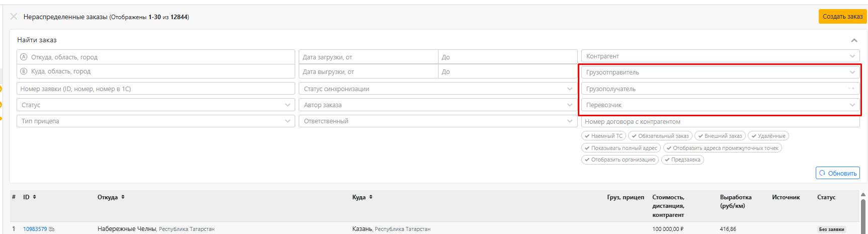Image resolution: width=868 pixels, height=234 pixels.
Task: Open the Статус filter dropdown
Action: [155, 105]
